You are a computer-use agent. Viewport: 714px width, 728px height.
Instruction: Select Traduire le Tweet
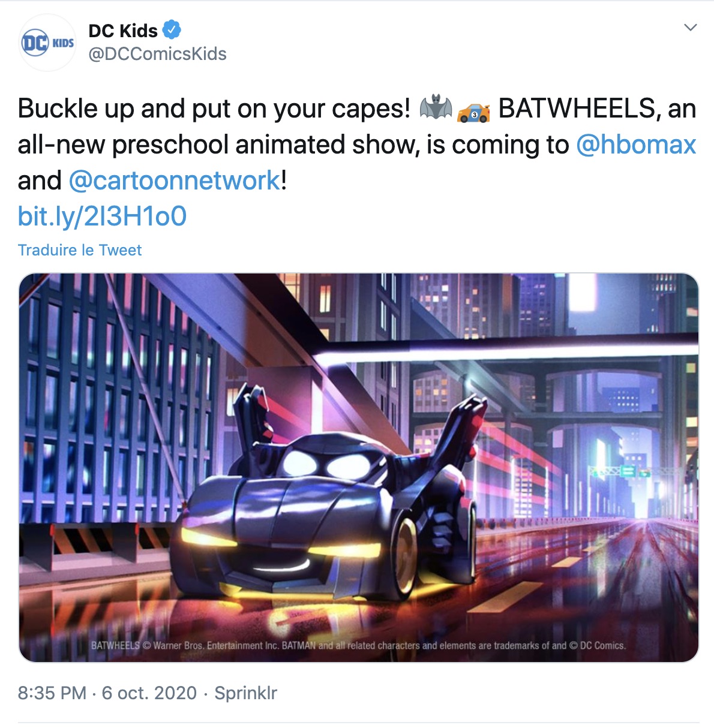80,250
